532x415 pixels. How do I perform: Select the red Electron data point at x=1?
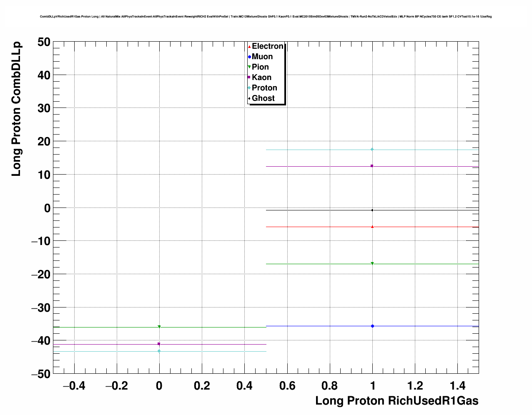coord(372,227)
